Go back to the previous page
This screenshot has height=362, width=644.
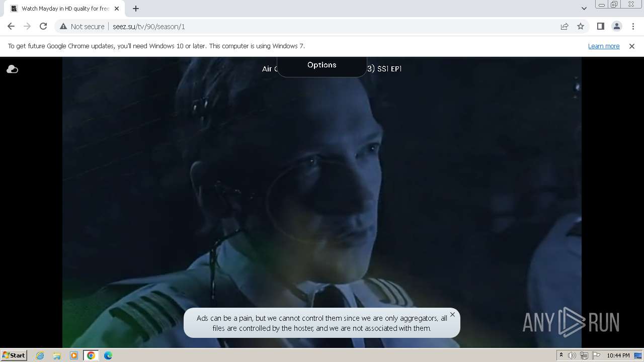11,27
